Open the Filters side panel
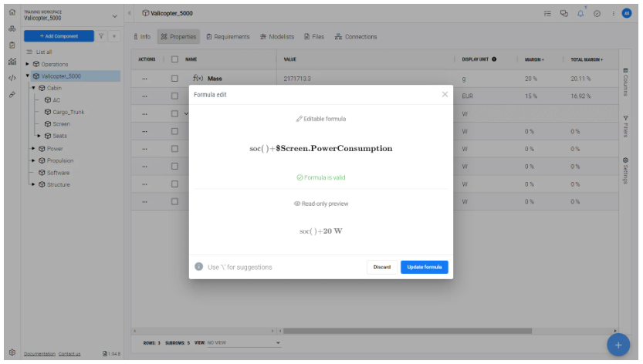 (625, 126)
